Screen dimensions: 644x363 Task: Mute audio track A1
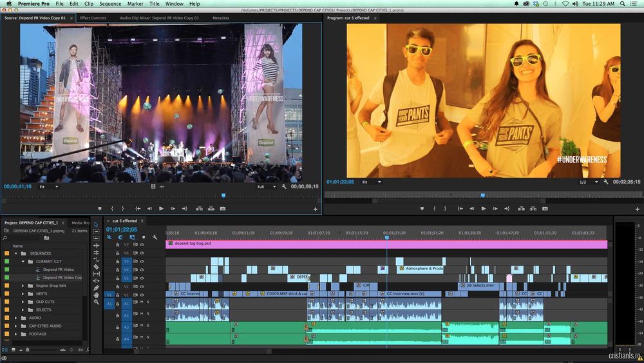142,302
